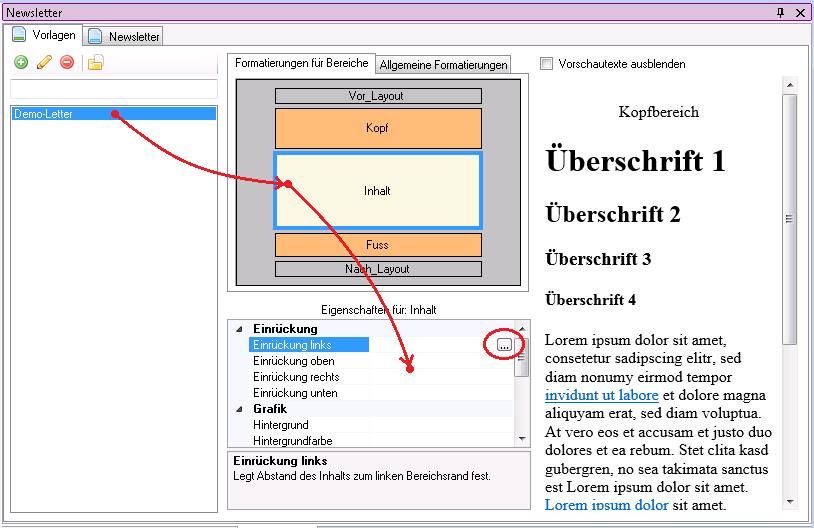814x528 pixels.
Task: Select the Einrückung unten property
Action: tap(295, 393)
